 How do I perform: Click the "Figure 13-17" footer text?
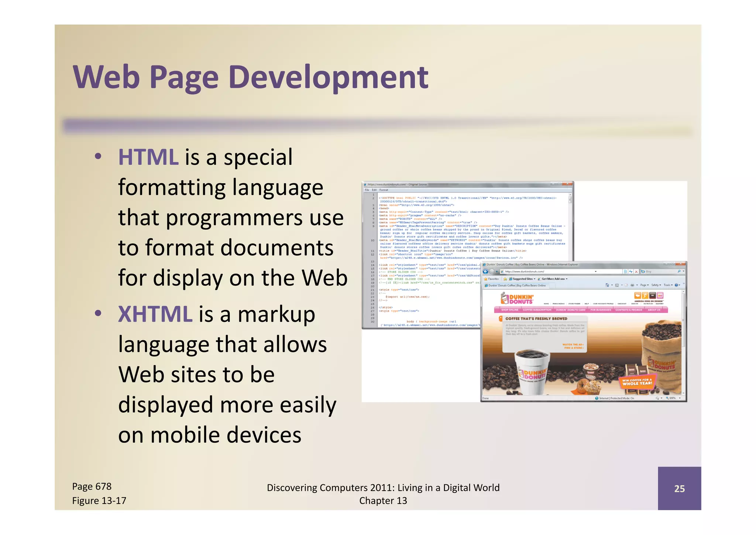tap(99, 501)
